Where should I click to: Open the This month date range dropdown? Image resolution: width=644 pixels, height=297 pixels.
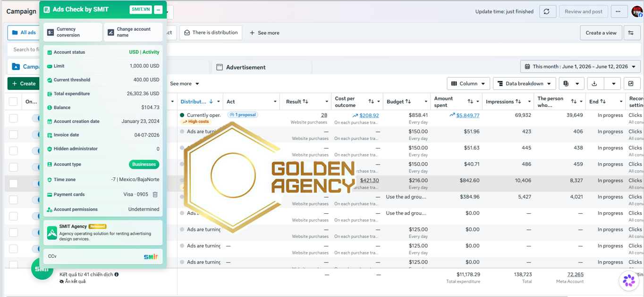click(580, 67)
